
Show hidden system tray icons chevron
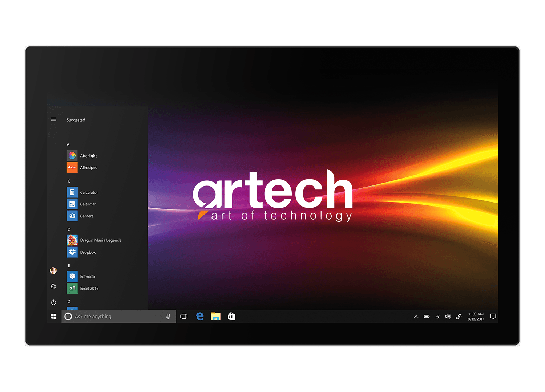(416, 317)
